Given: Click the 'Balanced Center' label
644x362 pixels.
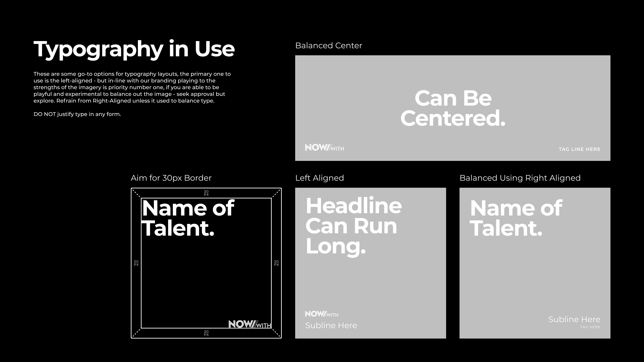Looking at the screenshot, I should [329, 45].
